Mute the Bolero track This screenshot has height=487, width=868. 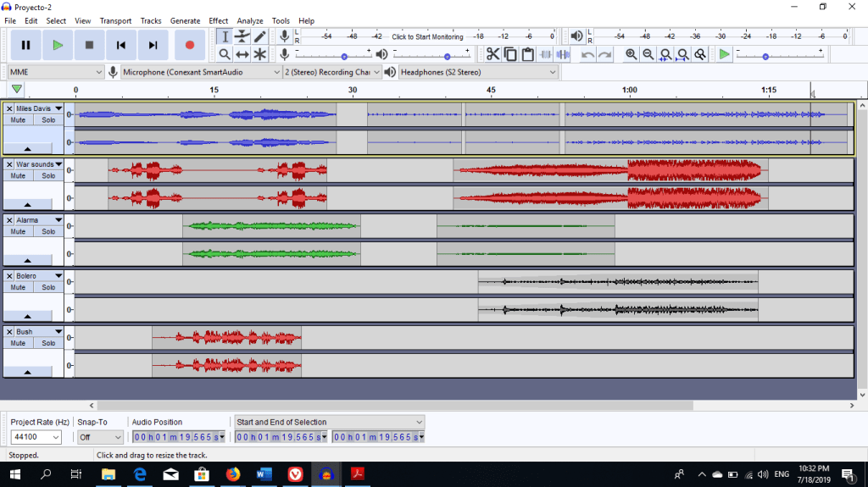(x=18, y=288)
